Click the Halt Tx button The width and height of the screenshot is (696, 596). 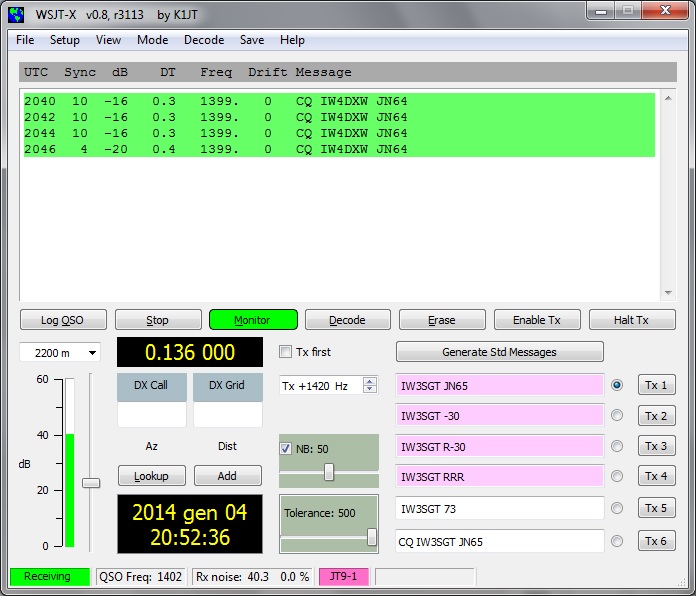coord(632,320)
